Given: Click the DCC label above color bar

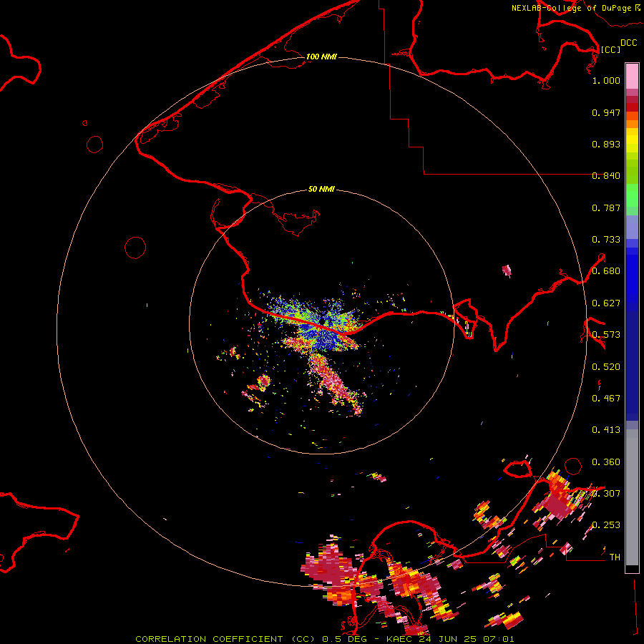Looking at the screenshot, I should click(x=628, y=43).
